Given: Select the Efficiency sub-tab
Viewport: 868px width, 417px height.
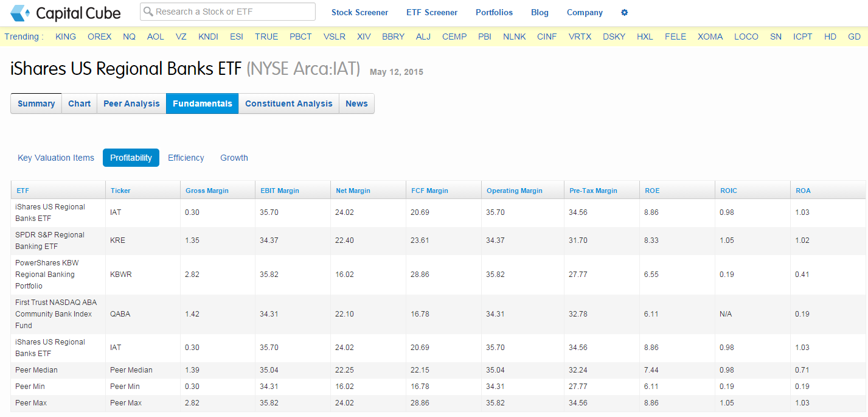Looking at the screenshot, I should (186, 158).
